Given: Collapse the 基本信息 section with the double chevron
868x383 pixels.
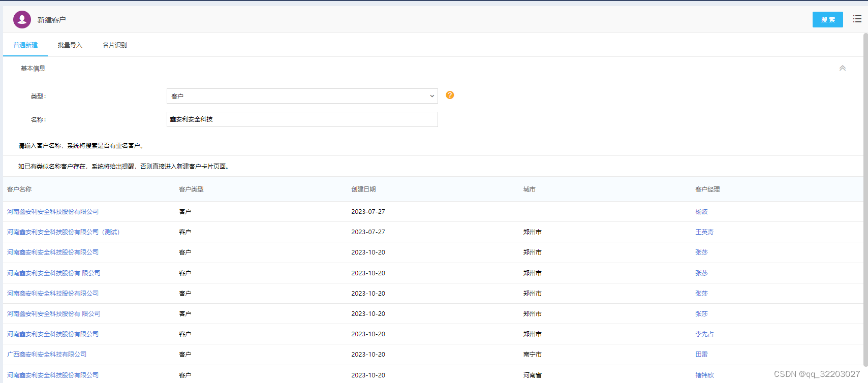Looking at the screenshot, I should click(842, 68).
